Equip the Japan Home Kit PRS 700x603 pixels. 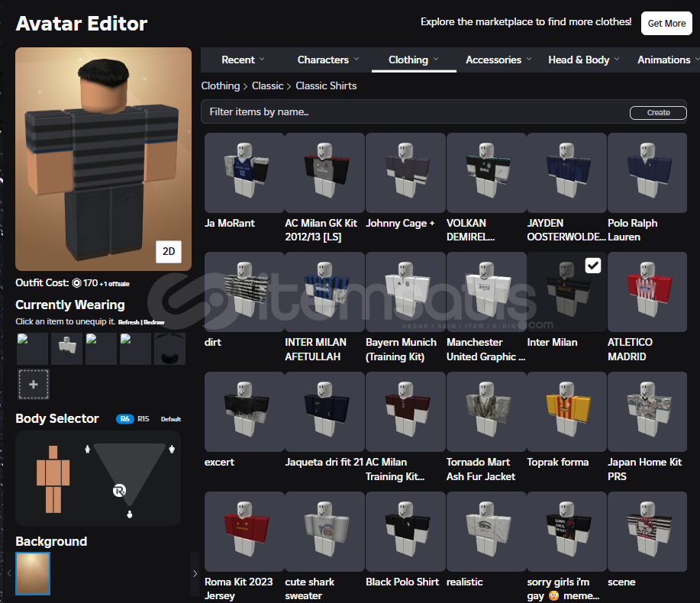click(647, 411)
